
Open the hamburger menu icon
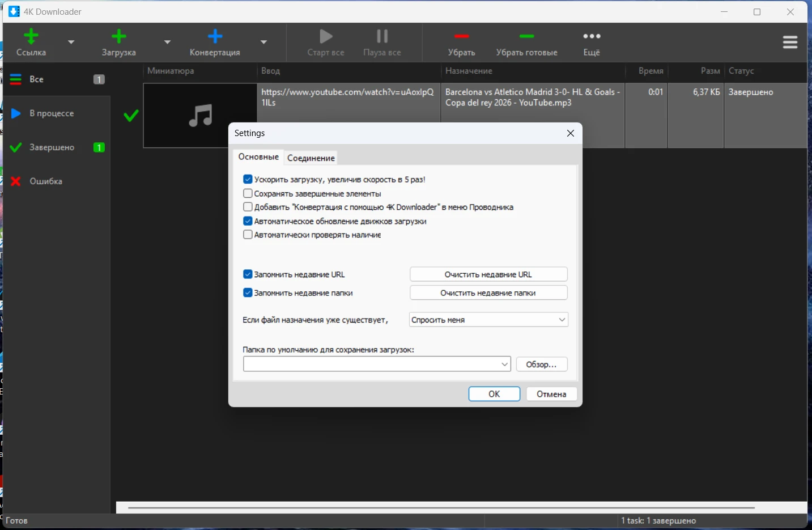coord(790,43)
